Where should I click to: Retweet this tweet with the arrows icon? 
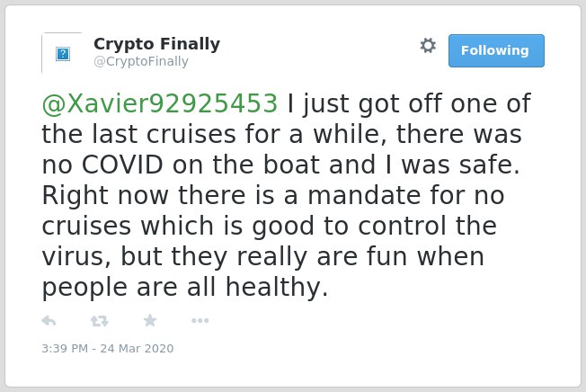100,321
